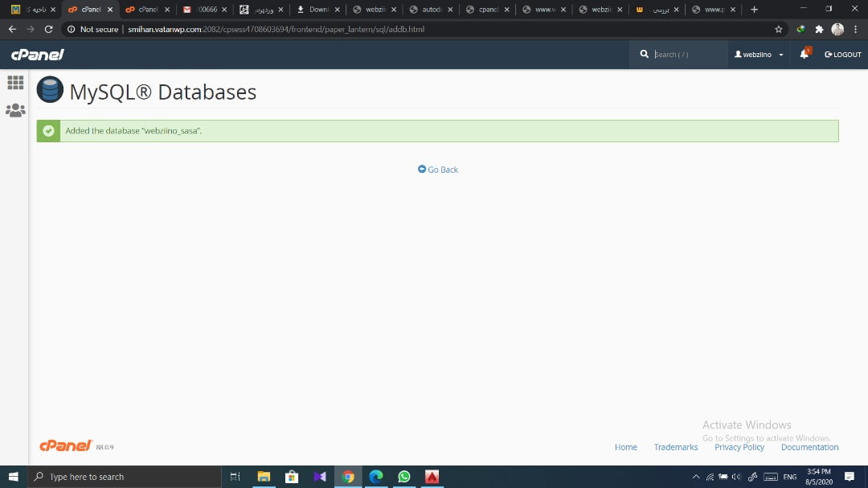This screenshot has height=488, width=868.
Task: Open WhatsApp from the taskbar
Action: click(x=404, y=477)
